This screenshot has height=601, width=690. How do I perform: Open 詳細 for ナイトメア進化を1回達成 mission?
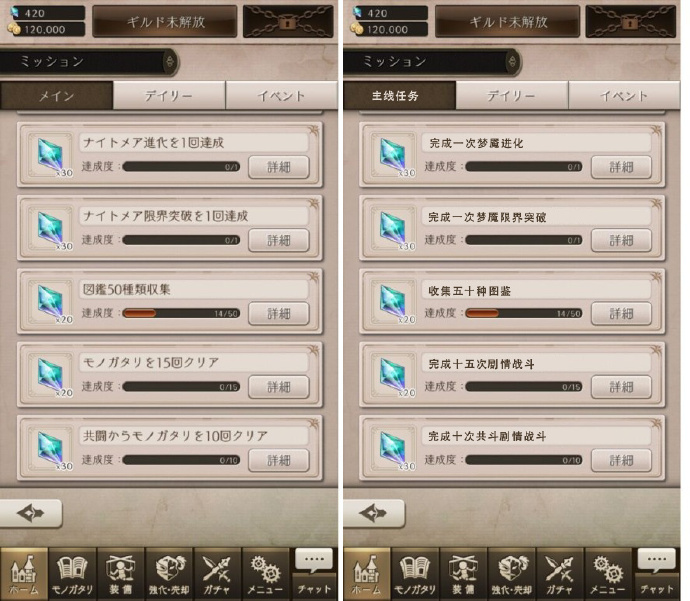279,167
